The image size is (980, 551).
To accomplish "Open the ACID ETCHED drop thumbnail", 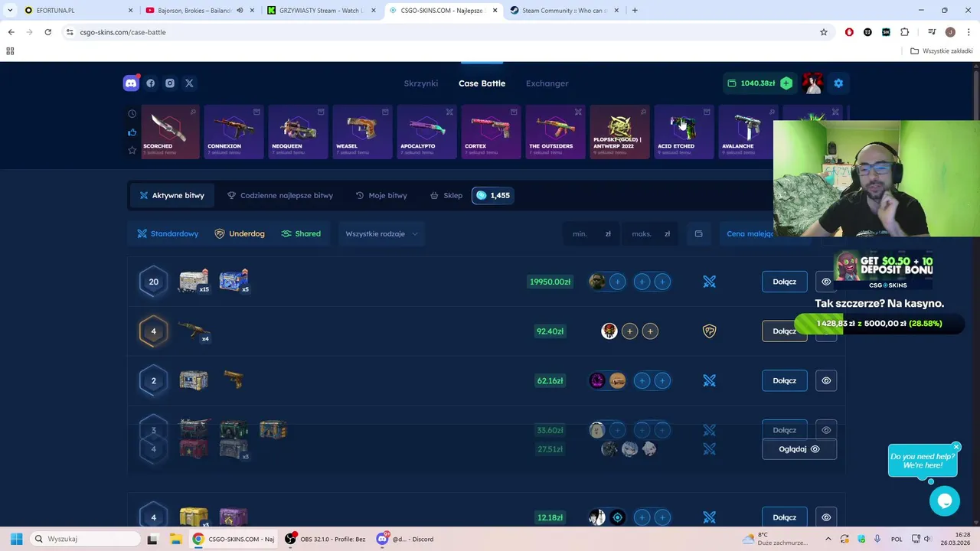I will [x=684, y=132].
